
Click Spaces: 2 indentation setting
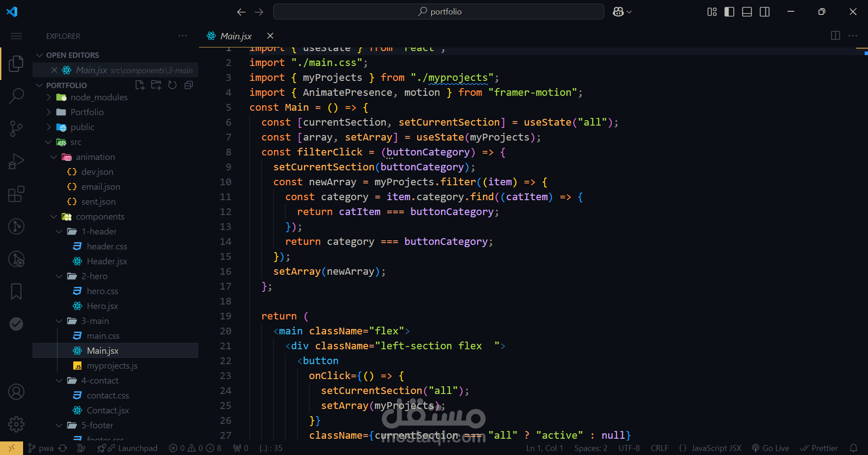click(591, 448)
